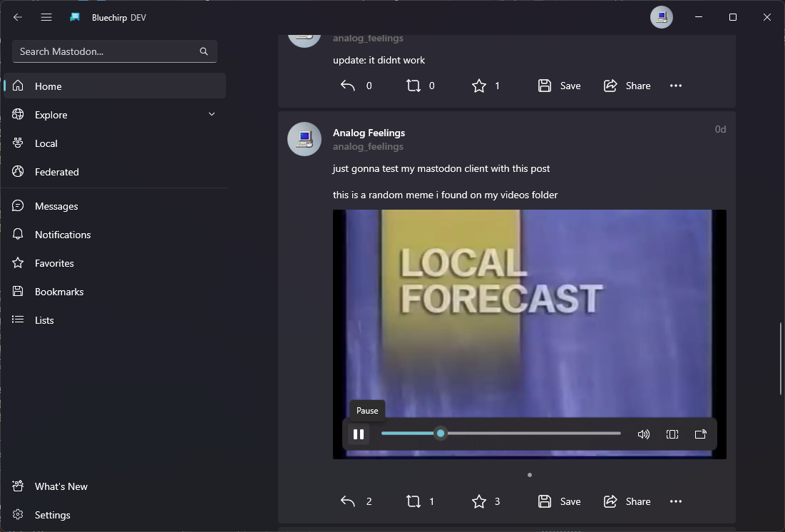Click the analog_feelings handle on meme post
The width and height of the screenshot is (785, 532).
click(x=368, y=146)
